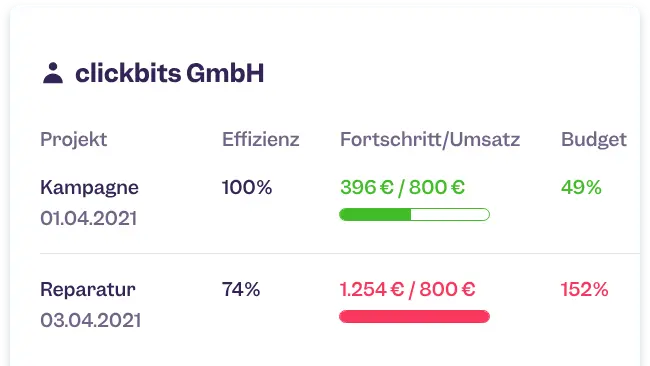Click the Fortschritt/Umsatz column header
This screenshot has height=366, width=650.
pyautogui.click(x=430, y=139)
